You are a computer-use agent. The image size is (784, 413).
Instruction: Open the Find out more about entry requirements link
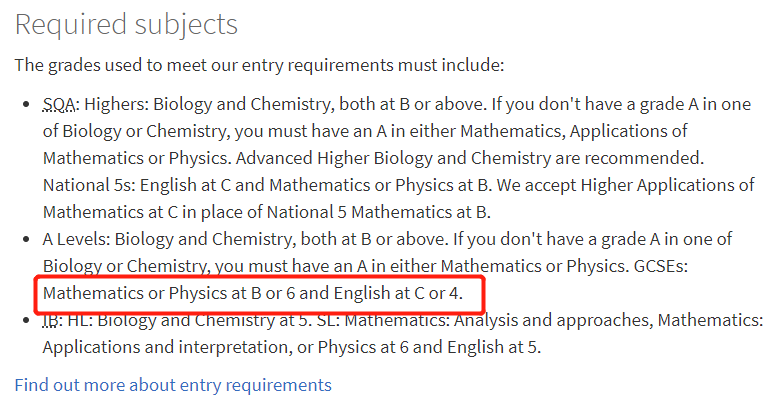coord(173,386)
